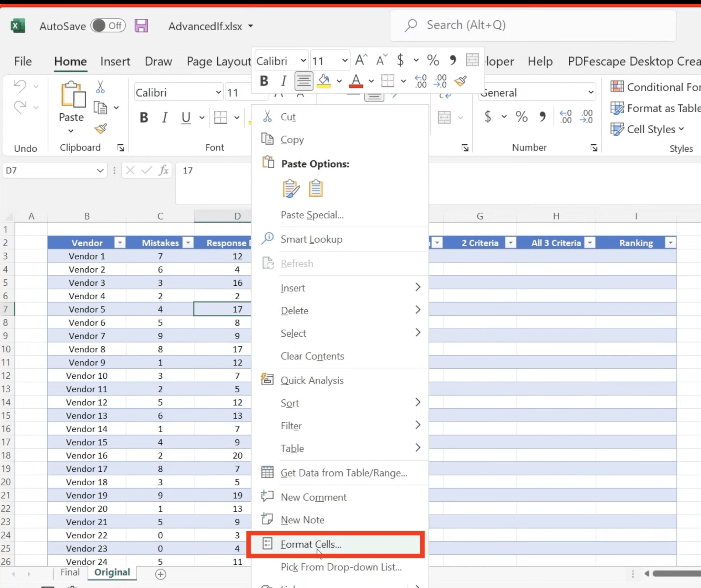Click the Undo arrow icon
The image size is (701, 588).
[x=20, y=86]
